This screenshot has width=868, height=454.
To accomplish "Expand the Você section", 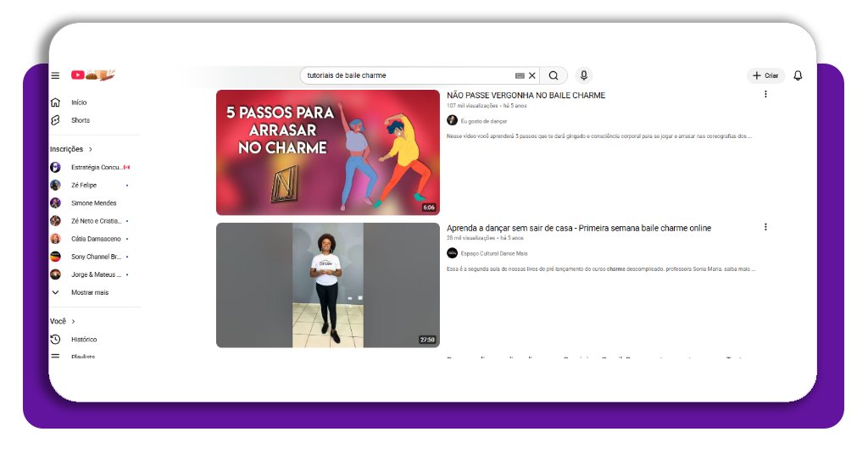I will click(x=63, y=321).
